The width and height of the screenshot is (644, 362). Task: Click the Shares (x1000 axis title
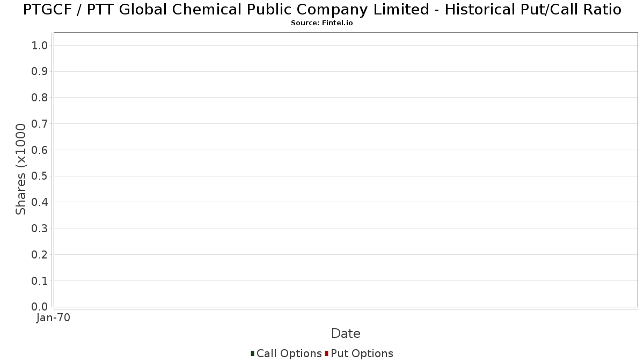(x=21, y=169)
